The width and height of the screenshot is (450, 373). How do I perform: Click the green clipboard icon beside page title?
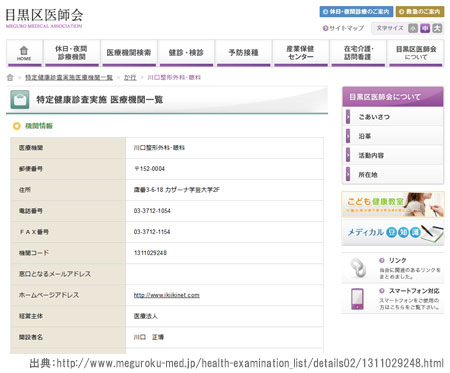[x=20, y=99]
